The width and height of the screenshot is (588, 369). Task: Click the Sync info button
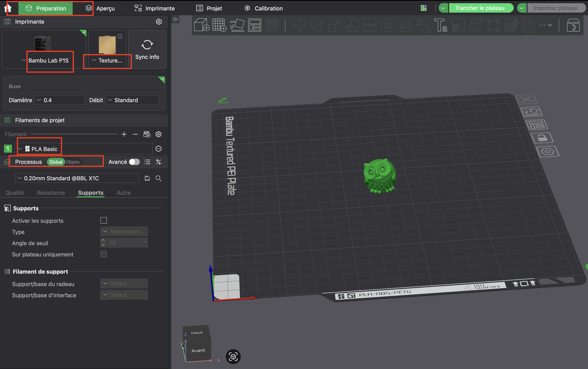[x=147, y=49]
